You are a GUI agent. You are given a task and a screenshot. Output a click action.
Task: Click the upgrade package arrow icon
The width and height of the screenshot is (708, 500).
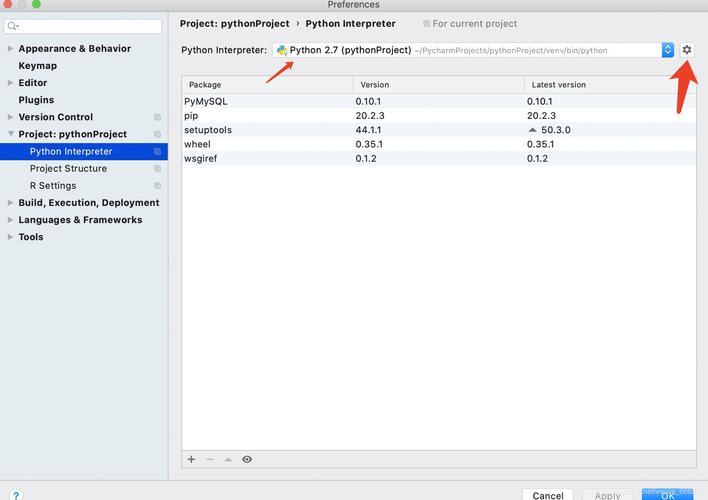pyautogui.click(x=228, y=459)
